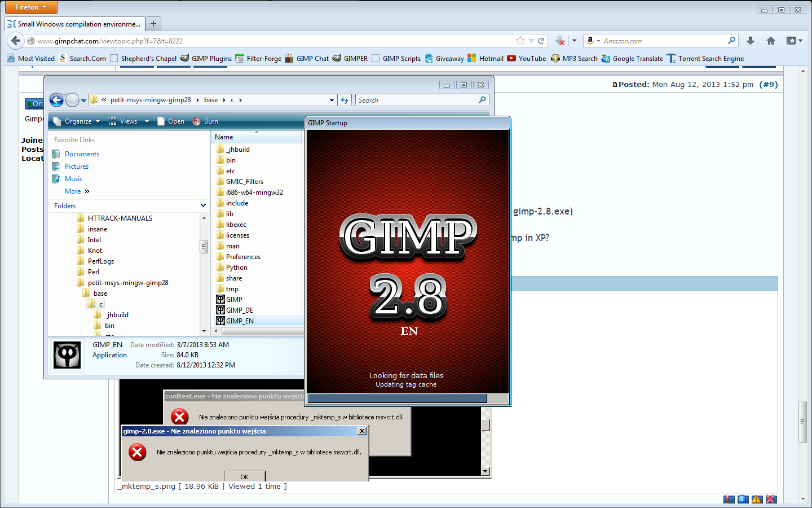The height and width of the screenshot is (508, 812).
Task: Open the Google Translate bookmark
Action: tap(632, 58)
